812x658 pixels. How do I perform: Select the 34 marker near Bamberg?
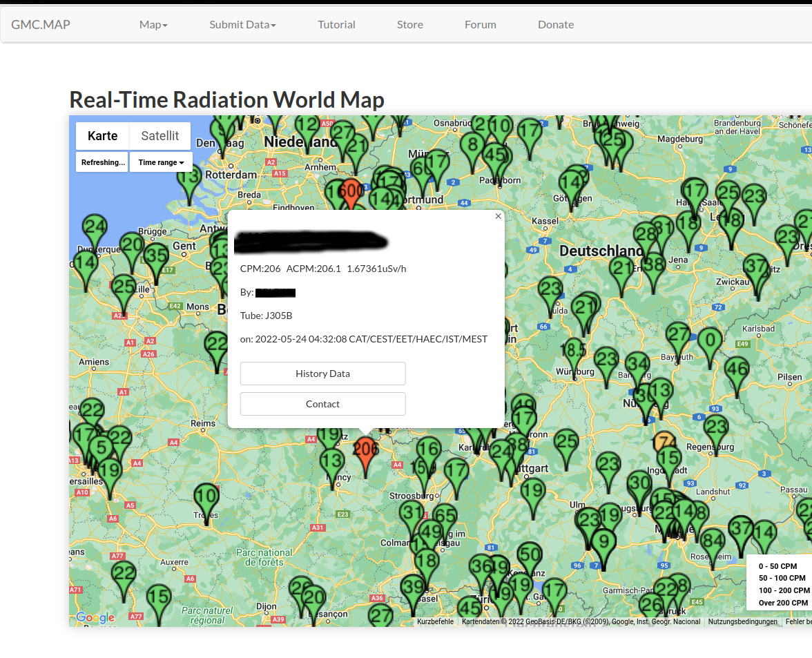[637, 365]
